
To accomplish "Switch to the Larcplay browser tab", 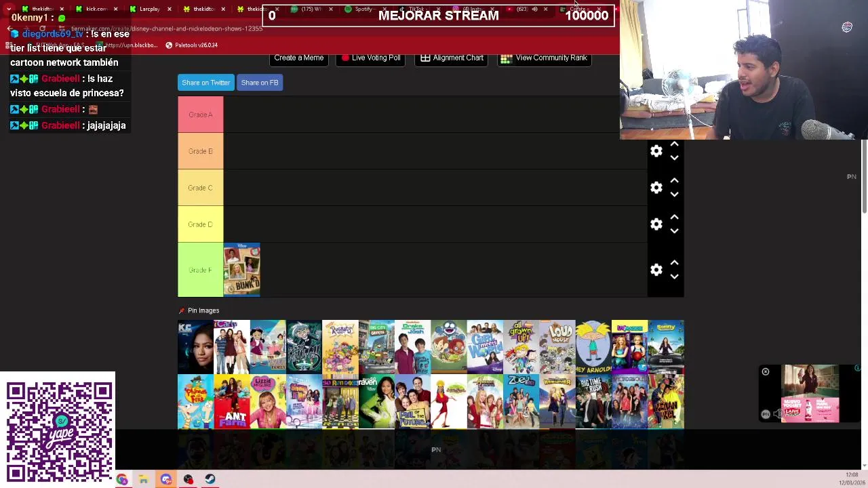I will pyautogui.click(x=149, y=9).
